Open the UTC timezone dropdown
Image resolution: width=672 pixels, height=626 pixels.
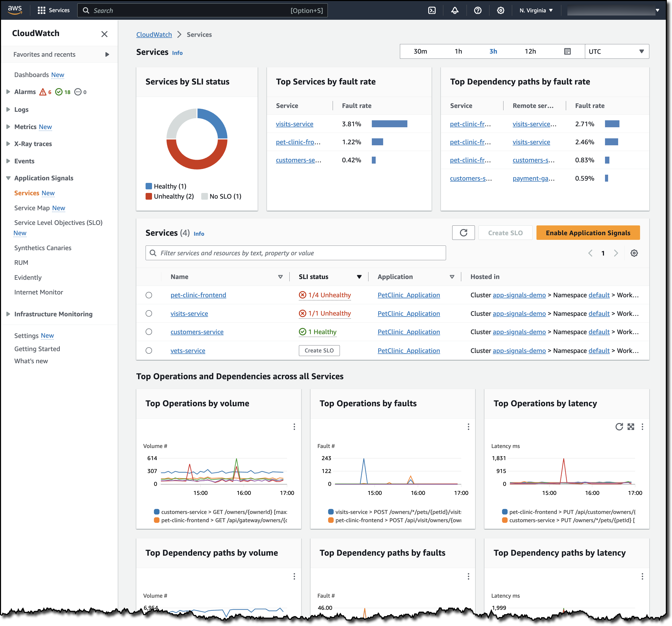(617, 51)
